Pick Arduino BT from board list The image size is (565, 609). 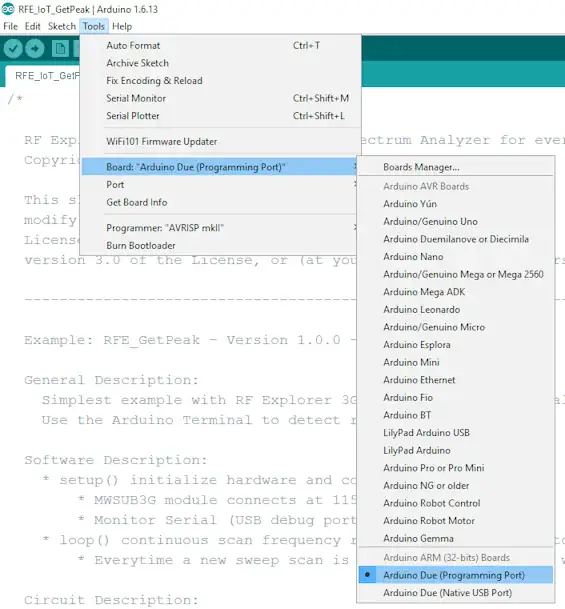(x=456, y=415)
